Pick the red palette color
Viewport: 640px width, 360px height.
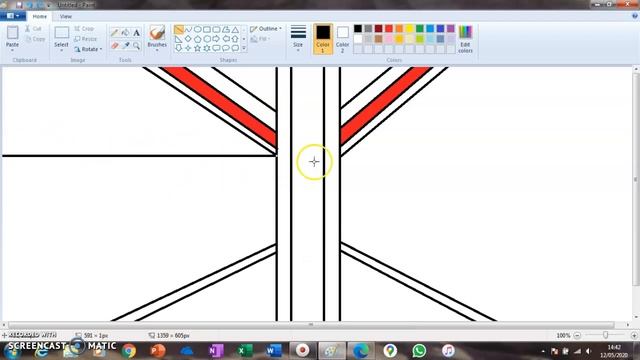tap(389, 28)
